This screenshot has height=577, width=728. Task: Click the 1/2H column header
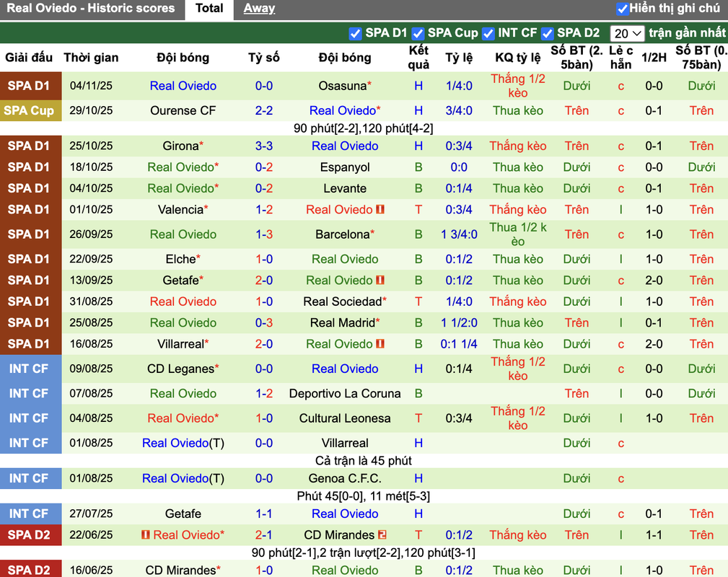654,58
